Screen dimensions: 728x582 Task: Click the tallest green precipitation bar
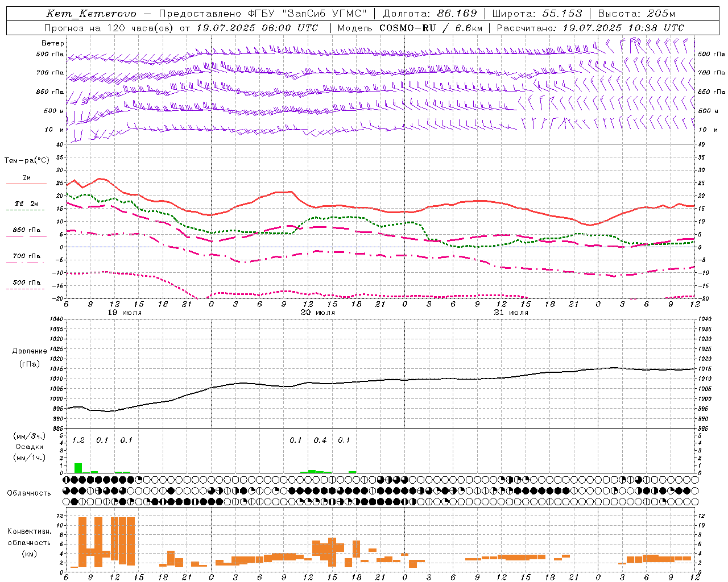[x=78, y=468]
